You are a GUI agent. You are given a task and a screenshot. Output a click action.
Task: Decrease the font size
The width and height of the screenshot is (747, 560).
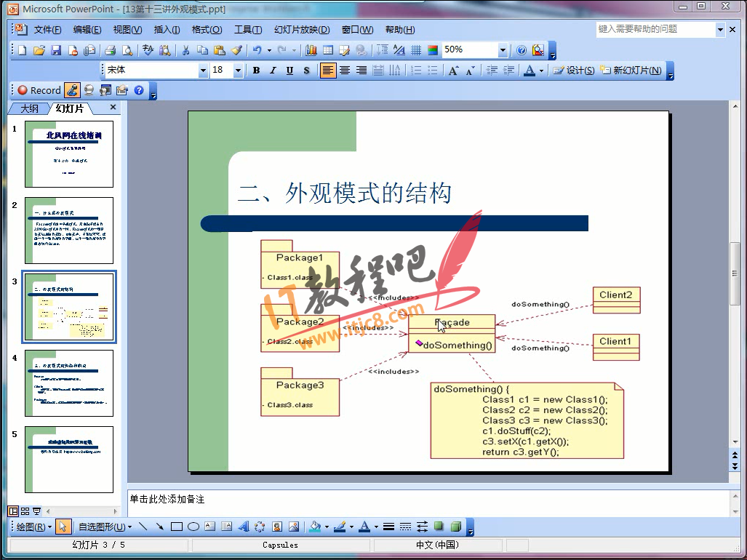(470, 71)
